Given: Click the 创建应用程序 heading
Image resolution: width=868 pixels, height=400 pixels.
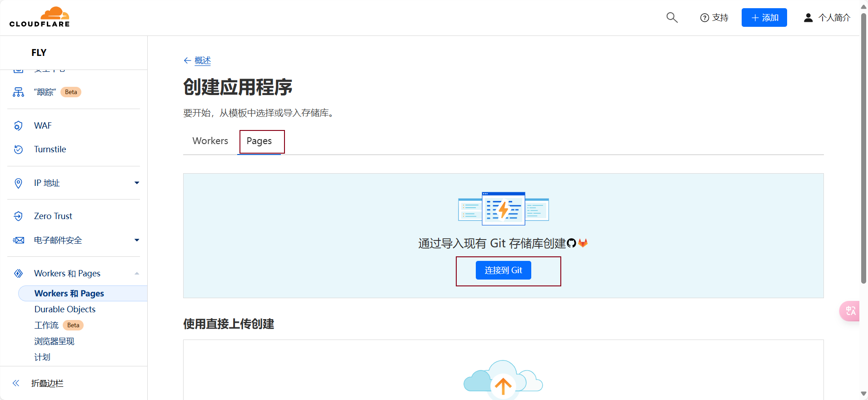Looking at the screenshot, I should click(238, 87).
